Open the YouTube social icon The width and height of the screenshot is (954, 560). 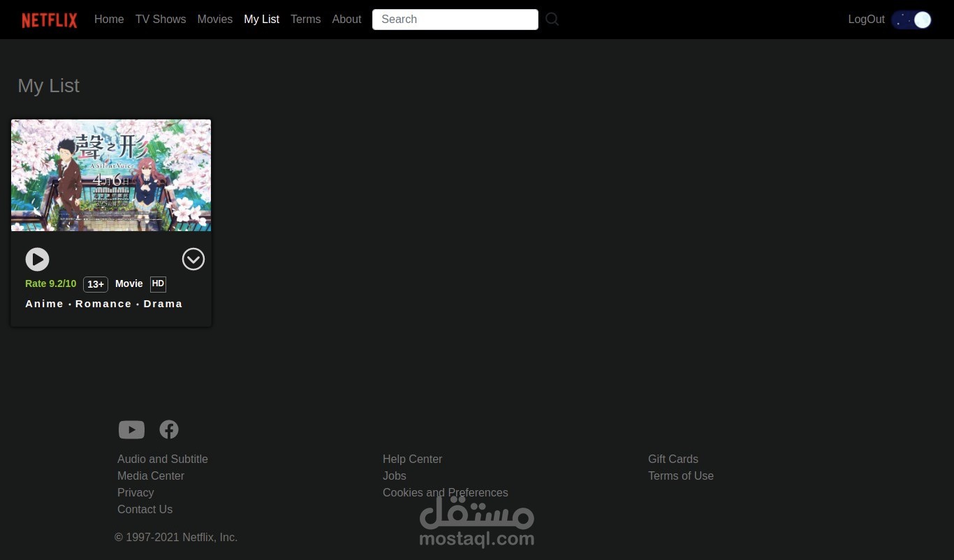[x=131, y=429]
